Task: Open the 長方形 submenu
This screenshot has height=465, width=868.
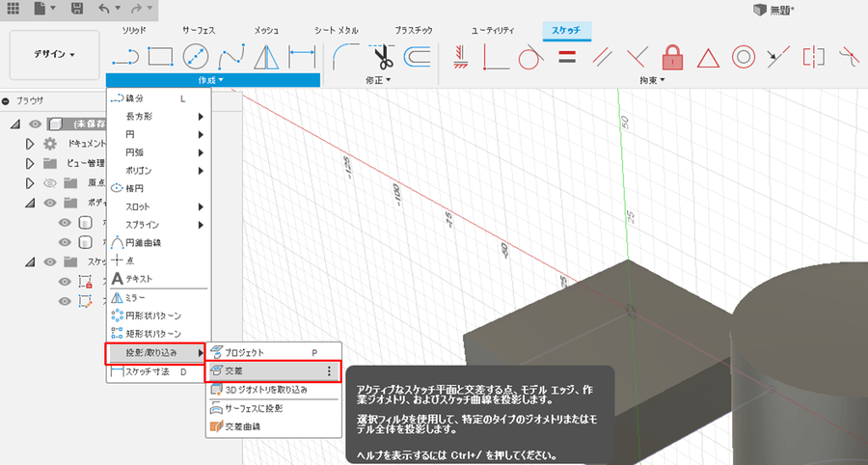Action: point(159,117)
